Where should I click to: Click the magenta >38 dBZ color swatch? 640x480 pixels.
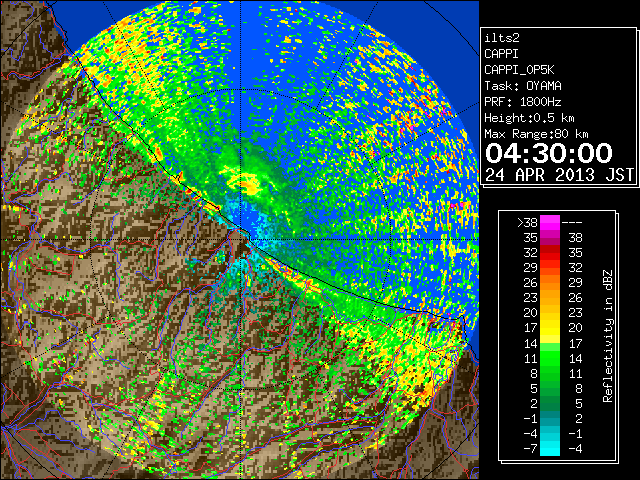tap(550, 223)
